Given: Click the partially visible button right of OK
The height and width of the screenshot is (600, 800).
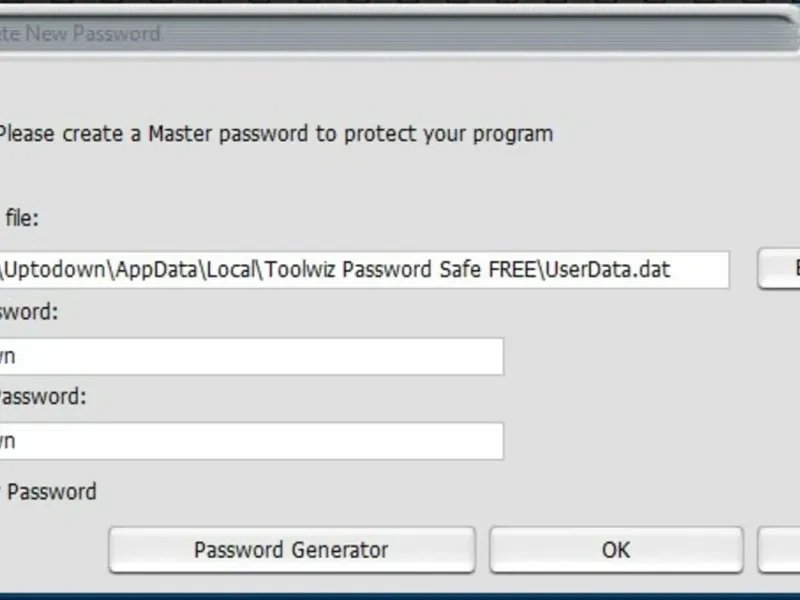Looking at the screenshot, I should (x=780, y=550).
